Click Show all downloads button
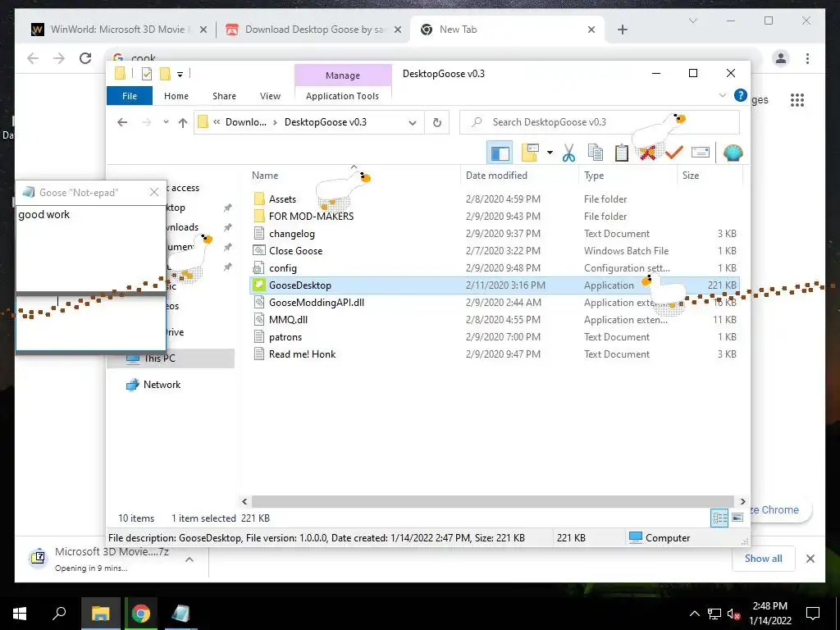 coord(764,558)
